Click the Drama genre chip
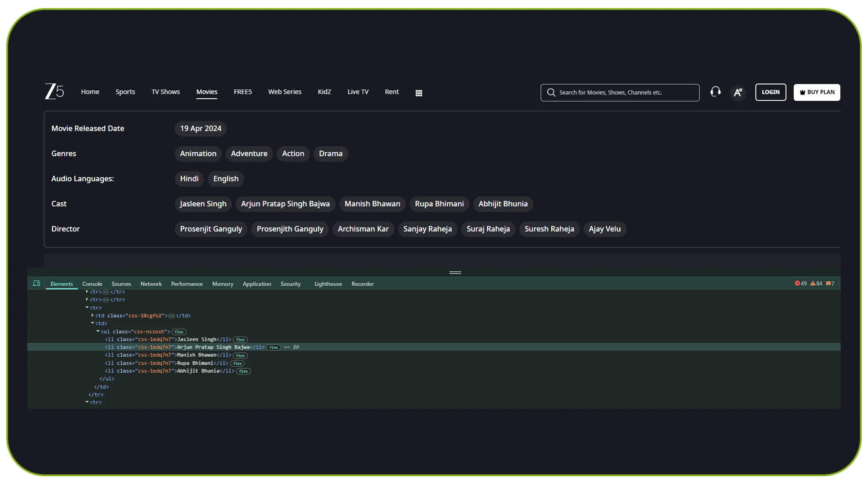 (330, 154)
